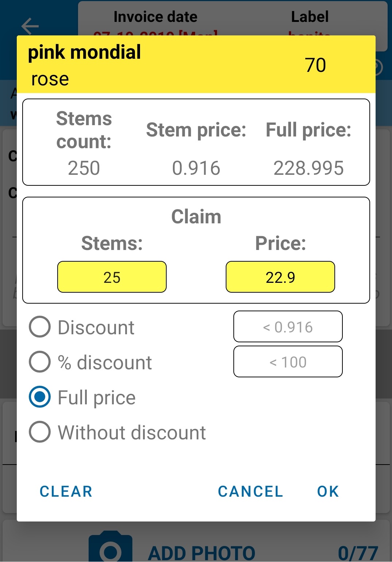
Task: Tap the ADD PHOTO label
Action: click(x=201, y=553)
